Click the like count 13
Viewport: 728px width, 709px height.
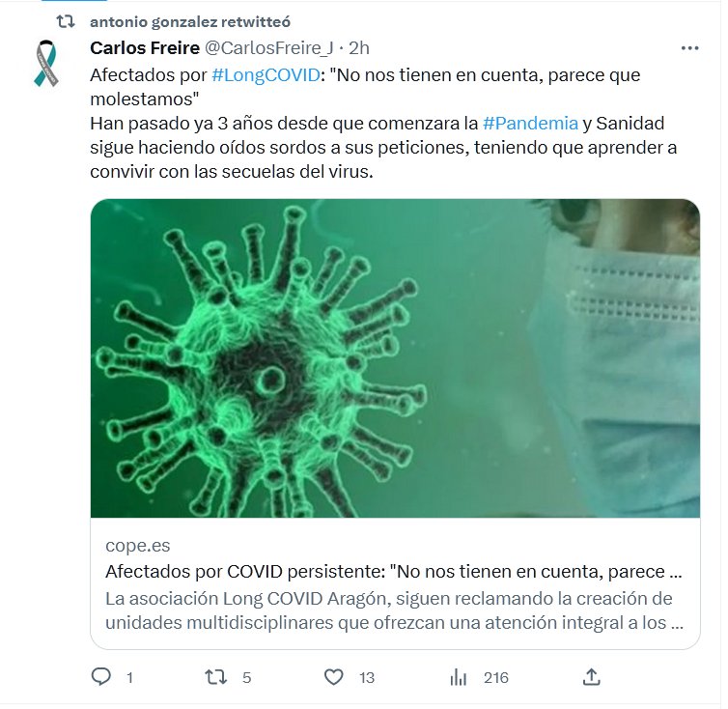(367, 678)
